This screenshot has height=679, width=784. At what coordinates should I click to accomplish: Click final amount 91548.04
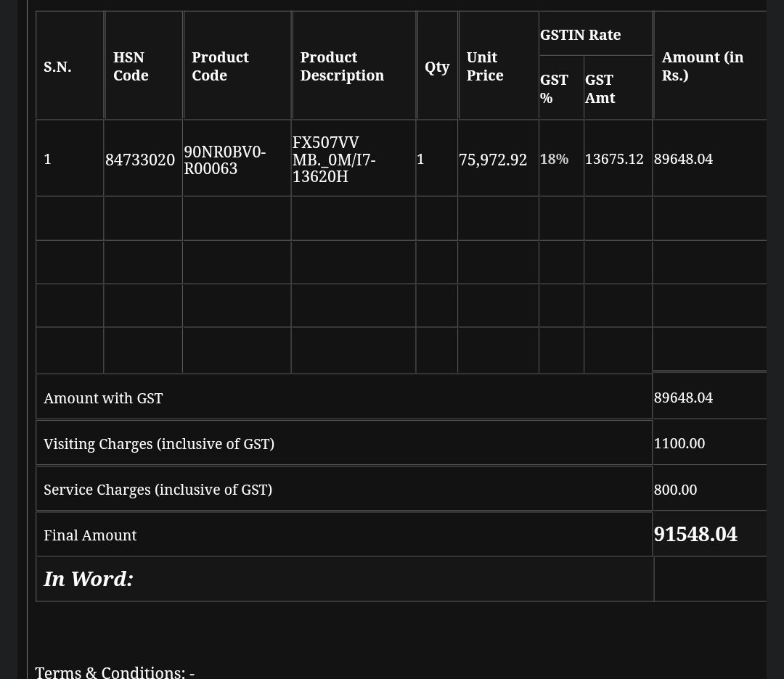[x=695, y=534]
